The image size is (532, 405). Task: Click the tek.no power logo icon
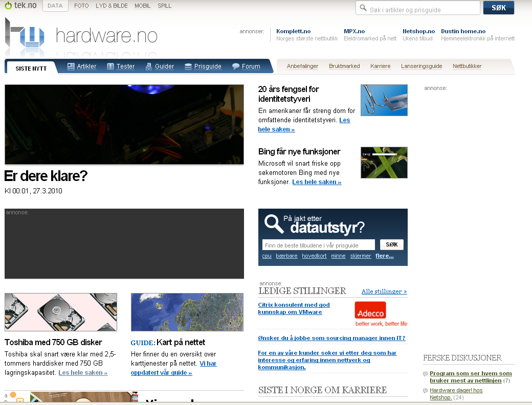tap(8, 6)
